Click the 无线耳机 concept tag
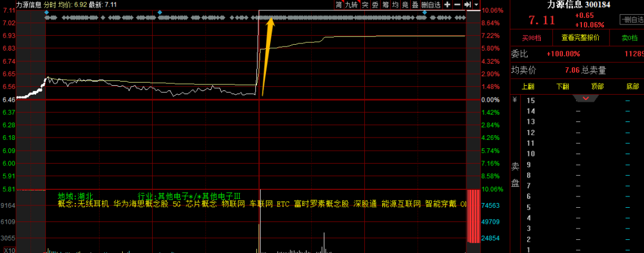The image size is (644, 253). point(93,204)
